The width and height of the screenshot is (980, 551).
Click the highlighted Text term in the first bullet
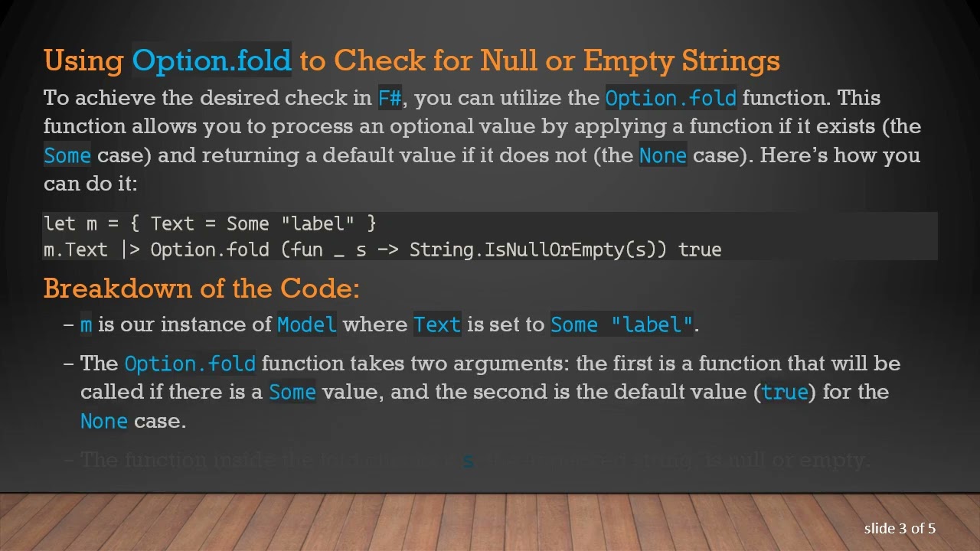point(437,324)
